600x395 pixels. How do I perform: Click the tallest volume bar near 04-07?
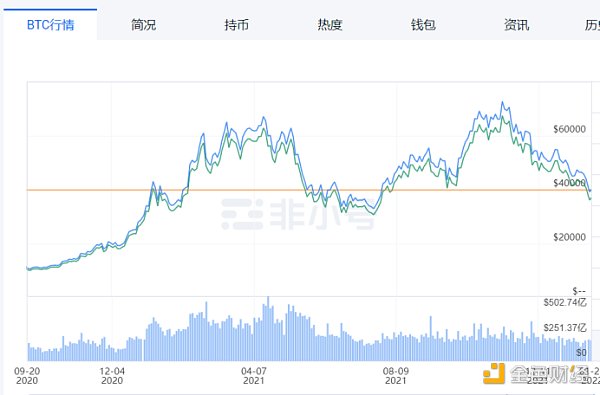(268, 329)
